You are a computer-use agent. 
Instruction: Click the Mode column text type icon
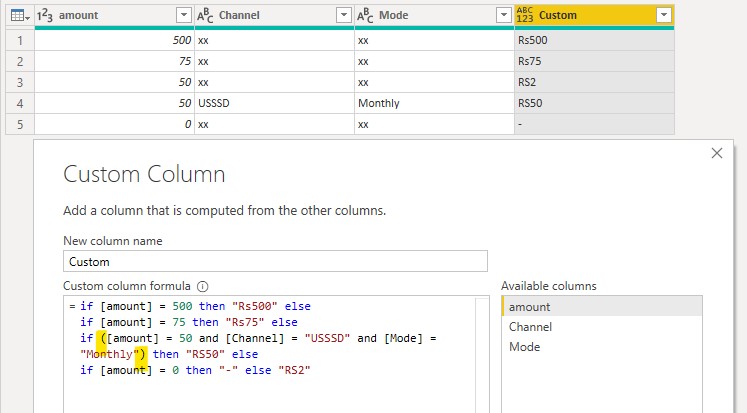365,15
